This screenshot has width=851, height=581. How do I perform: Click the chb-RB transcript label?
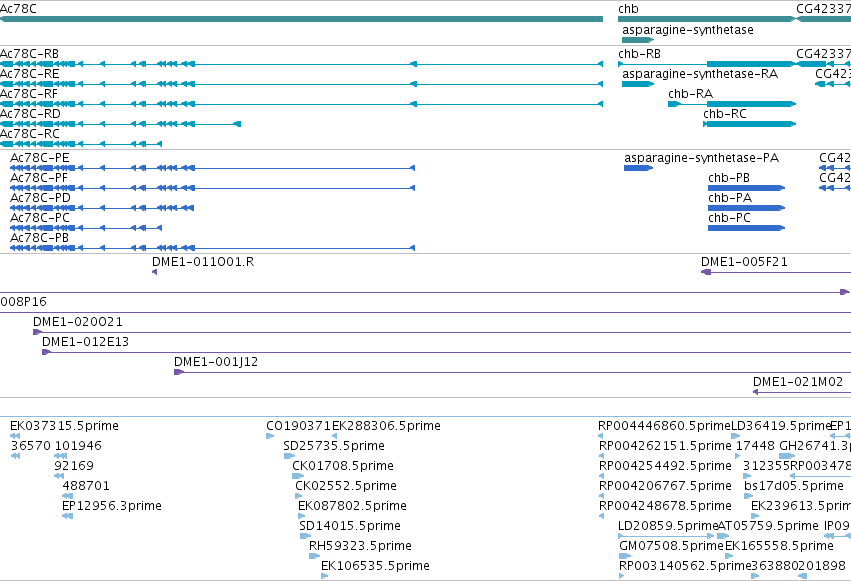tap(639, 54)
